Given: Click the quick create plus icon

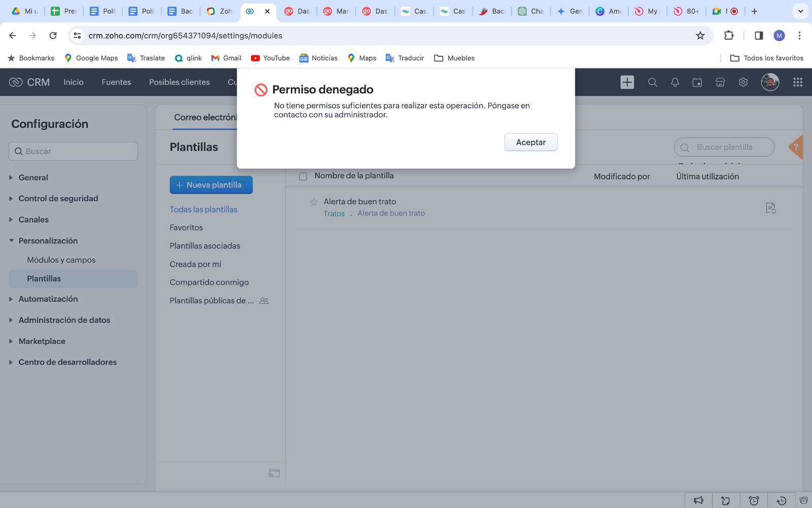Looking at the screenshot, I should [x=627, y=82].
